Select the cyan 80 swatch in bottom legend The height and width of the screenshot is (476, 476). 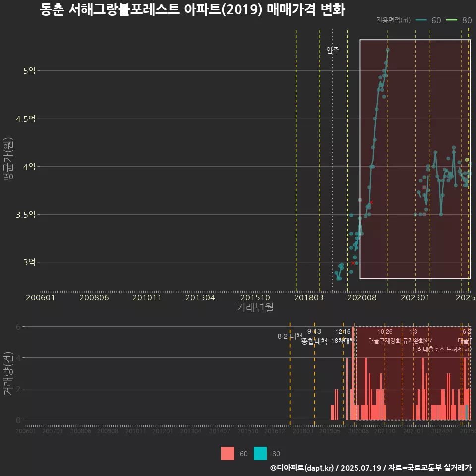pos(260,453)
